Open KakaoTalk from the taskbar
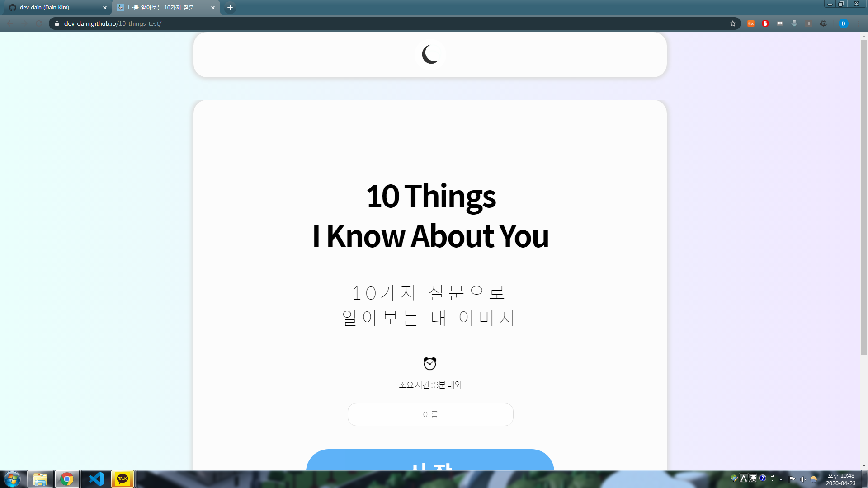Screen dimensions: 868x488 pyautogui.click(x=123, y=479)
